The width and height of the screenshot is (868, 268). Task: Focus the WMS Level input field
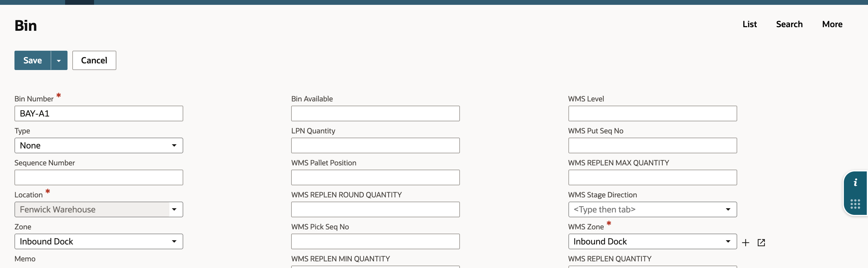tap(652, 113)
